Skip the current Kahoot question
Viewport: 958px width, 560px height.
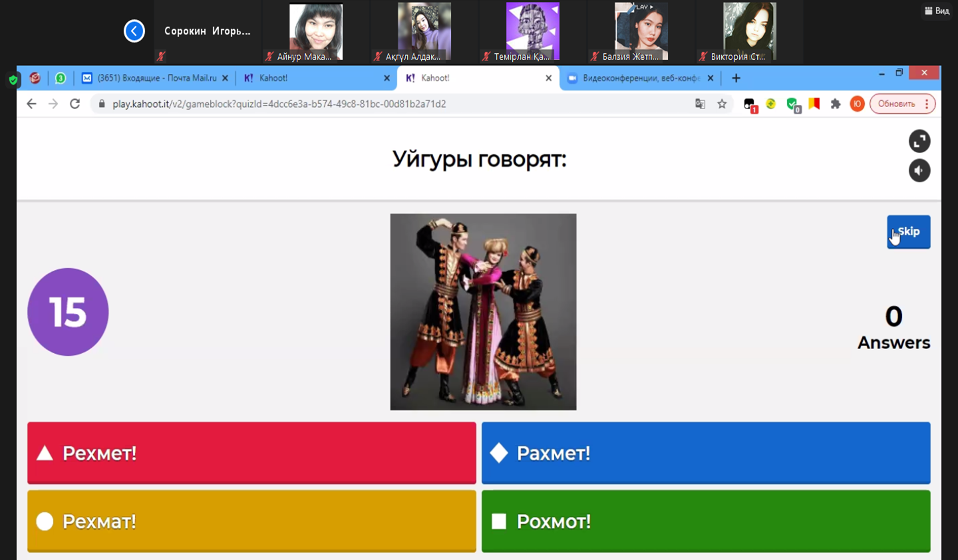tap(908, 232)
